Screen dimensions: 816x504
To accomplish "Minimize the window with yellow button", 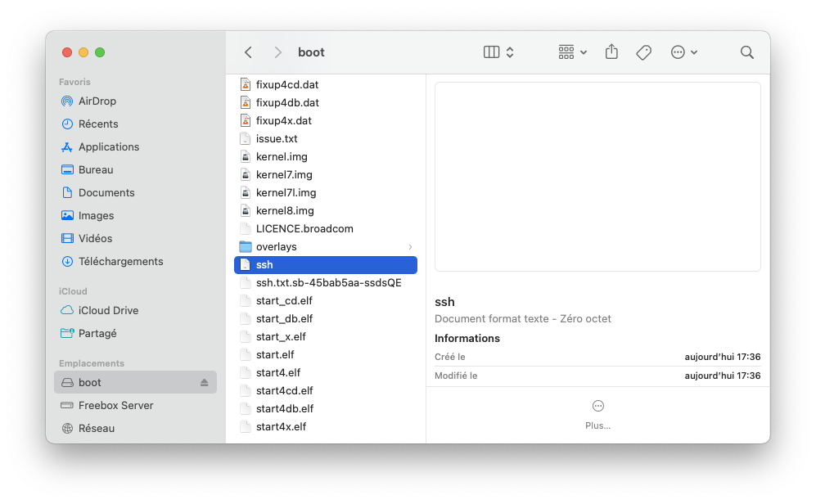I will tap(83, 52).
